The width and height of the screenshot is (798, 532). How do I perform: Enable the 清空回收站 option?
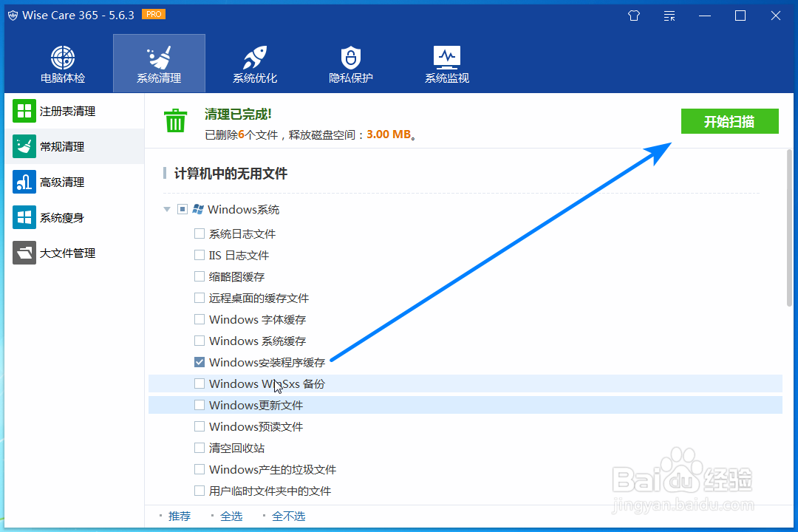[x=199, y=448]
